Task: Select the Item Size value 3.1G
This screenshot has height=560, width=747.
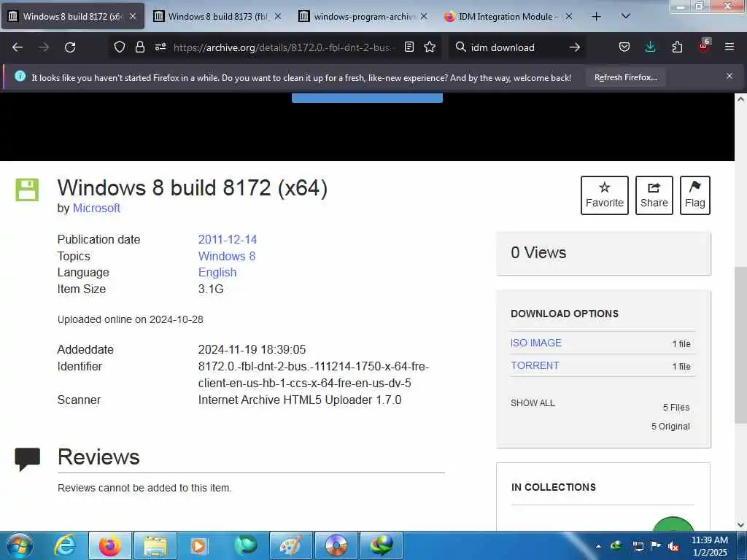Action: pyautogui.click(x=211, y=289)
